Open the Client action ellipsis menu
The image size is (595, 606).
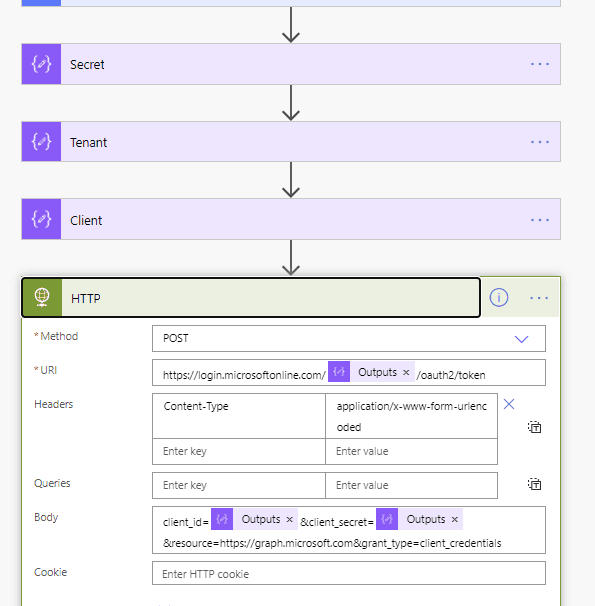click(539, 220)
